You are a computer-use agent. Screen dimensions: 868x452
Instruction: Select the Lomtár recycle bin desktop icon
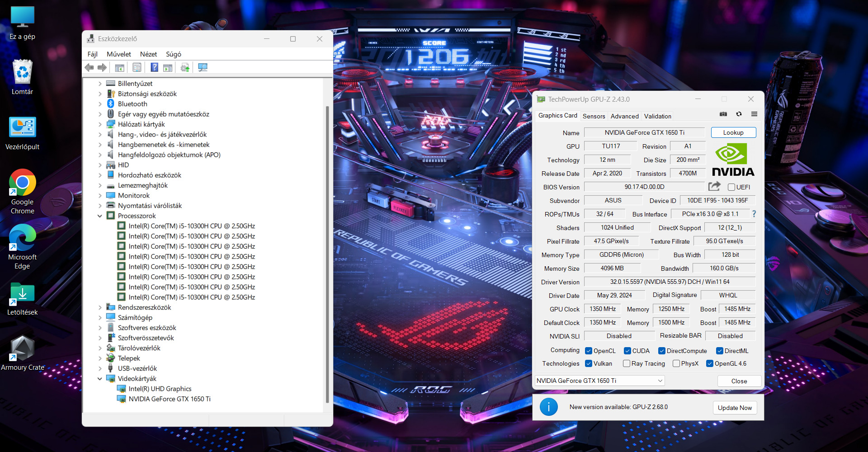(22, 77)
